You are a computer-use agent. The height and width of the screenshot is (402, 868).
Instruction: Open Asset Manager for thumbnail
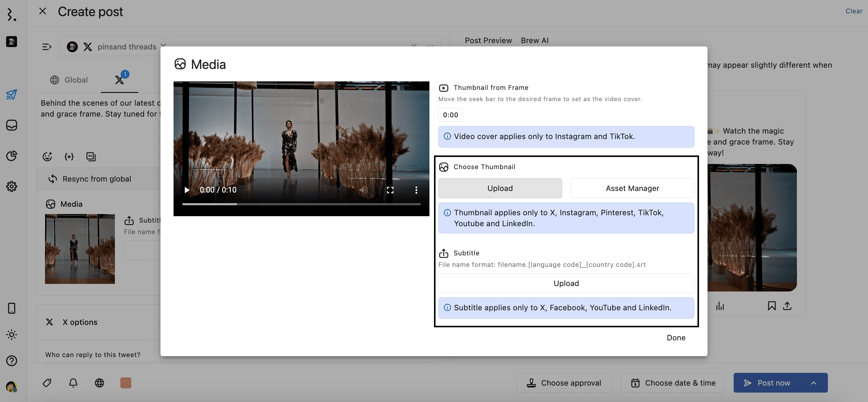click(632, 188)
